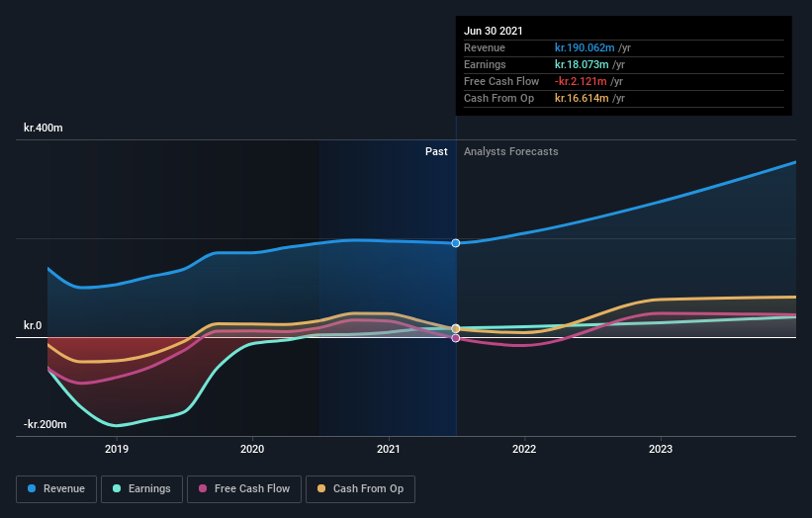
Task: Click the Analysts Forecasts label
Action: [511, 151]
